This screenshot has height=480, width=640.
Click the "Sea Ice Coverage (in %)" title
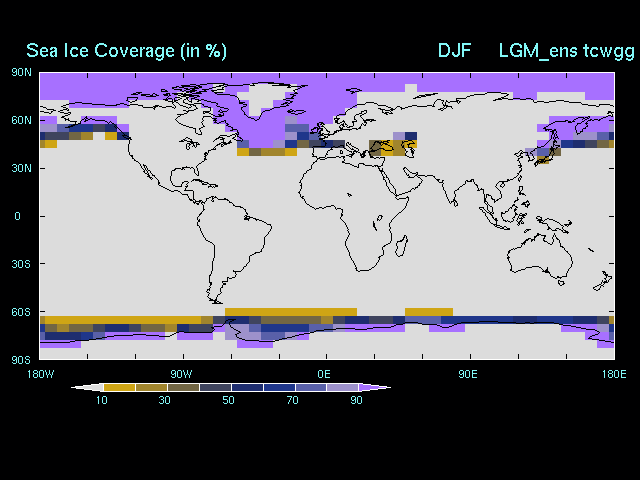click(126, 51)
